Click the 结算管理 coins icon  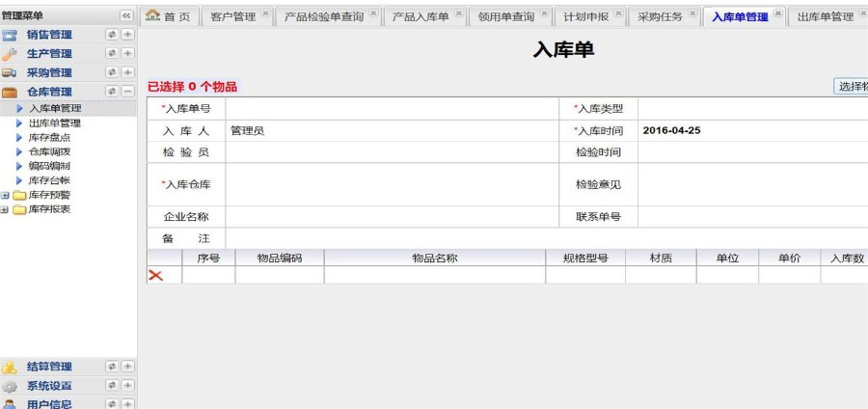(x=10, y=367)
